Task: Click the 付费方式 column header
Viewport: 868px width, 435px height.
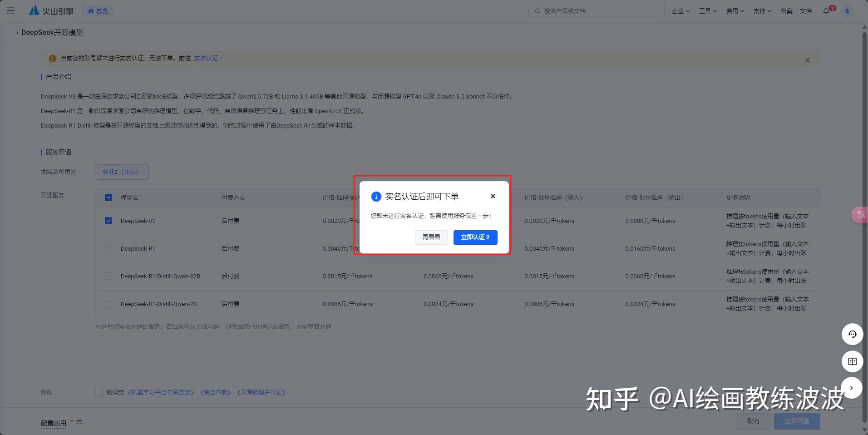Action: pos(233,198)
